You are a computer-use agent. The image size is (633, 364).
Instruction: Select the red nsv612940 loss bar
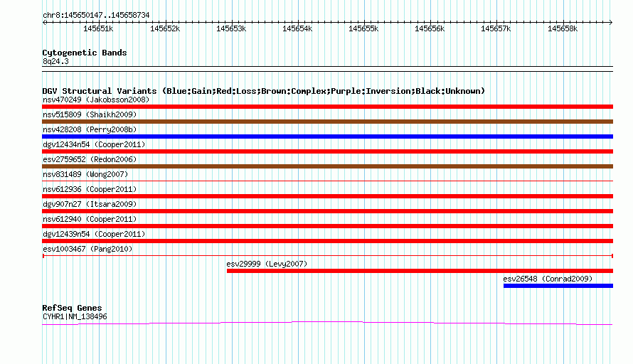pyautogui.click(x=327, y=226)
